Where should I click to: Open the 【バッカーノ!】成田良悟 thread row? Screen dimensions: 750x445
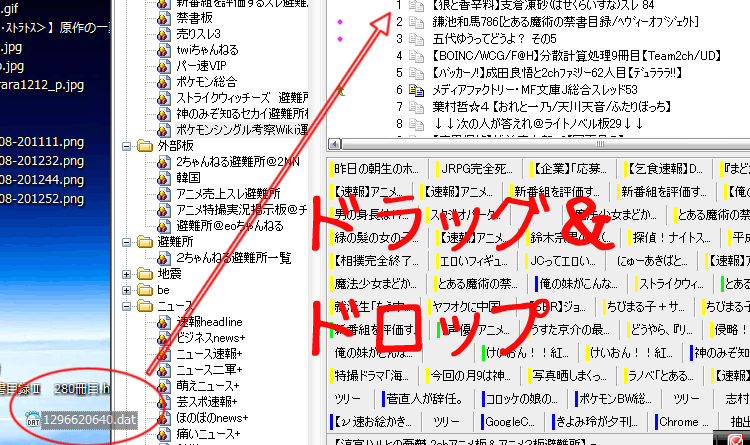pyautogui.click(x=557, y=73)
